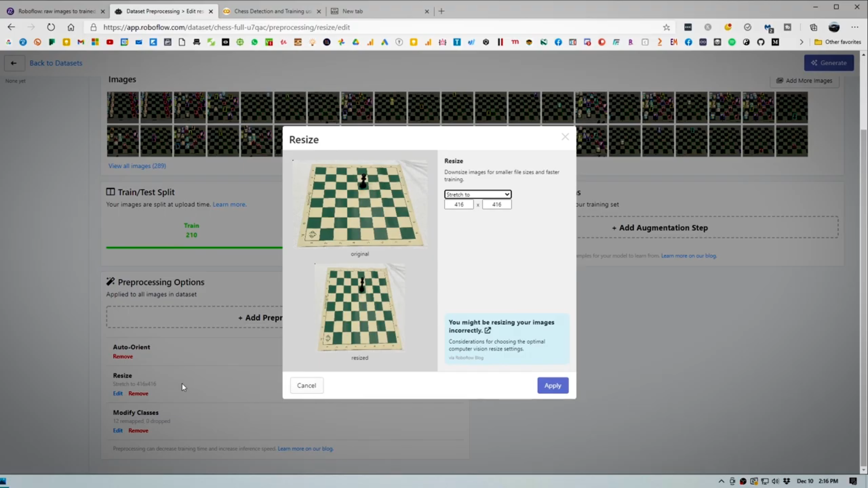868x488 pixels.
Task: Click Back to Datasets link
Action: click(x=56, y=63)
